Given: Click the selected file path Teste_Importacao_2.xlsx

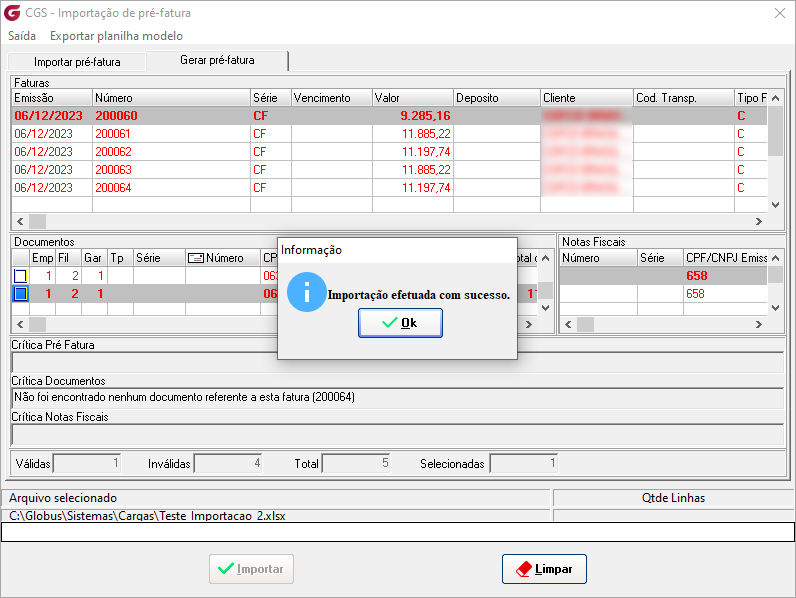Looking at the screenshot, I should coord(147,516).
